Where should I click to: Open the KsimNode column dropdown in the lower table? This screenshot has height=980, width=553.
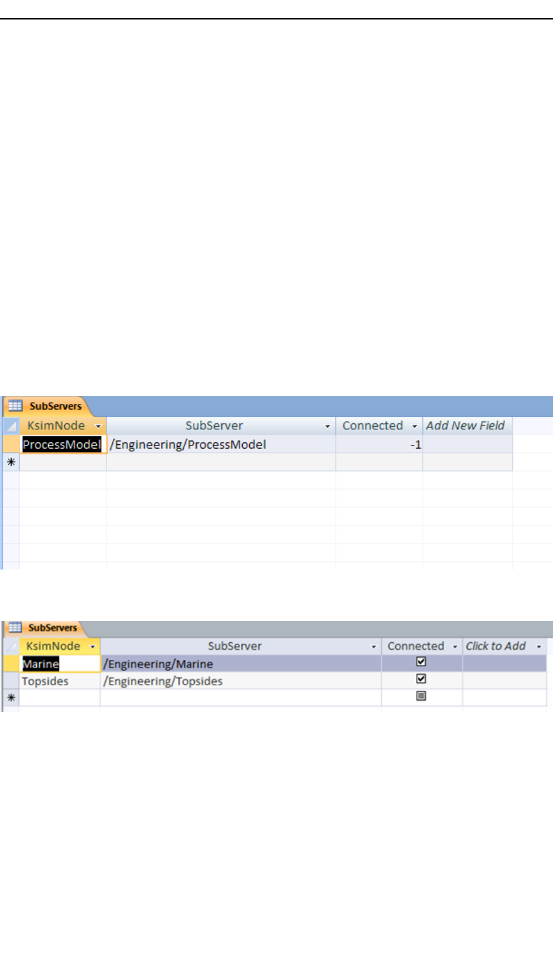(93, 647)
